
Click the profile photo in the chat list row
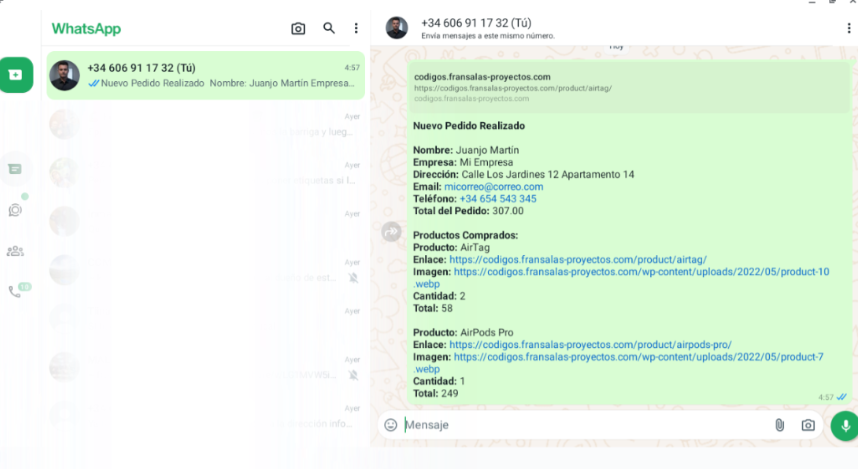pyautogui.click(x=65, y=76)
